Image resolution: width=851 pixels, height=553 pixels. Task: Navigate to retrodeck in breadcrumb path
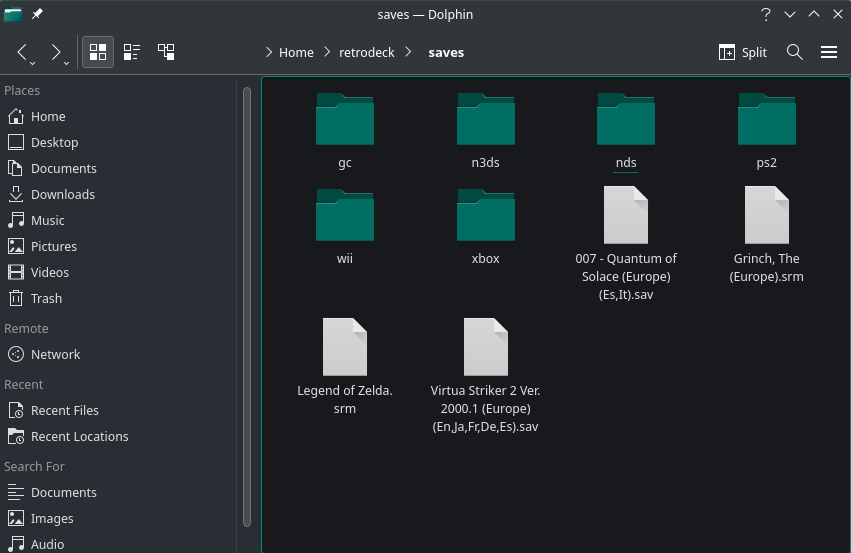point(365,52)
